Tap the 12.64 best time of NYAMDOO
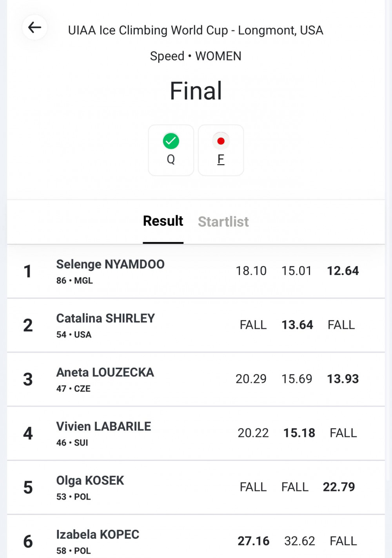Viewport: 392px width, 558px height. coord(343,271)
